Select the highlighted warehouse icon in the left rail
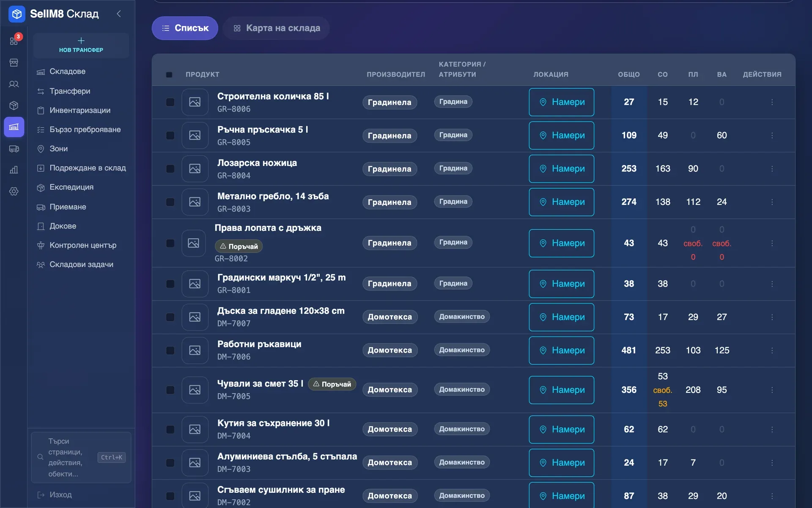 [14, 127]
